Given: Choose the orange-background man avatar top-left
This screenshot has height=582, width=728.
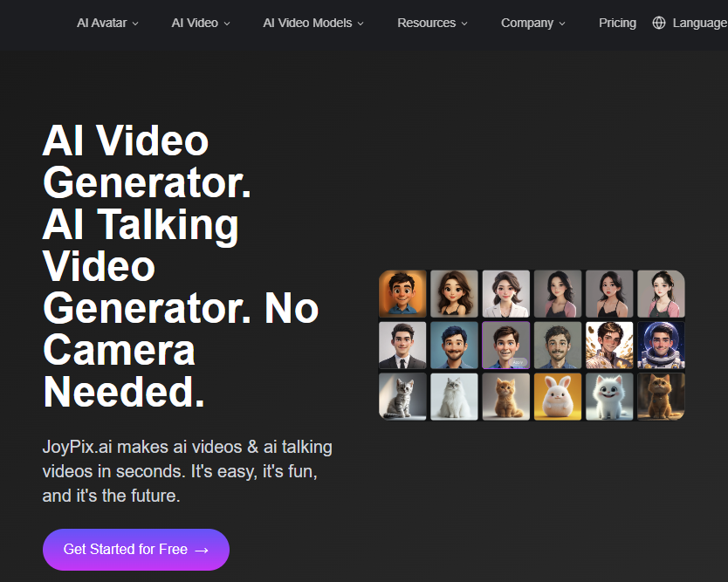Looking at the screenshot, I should (402, 294).
